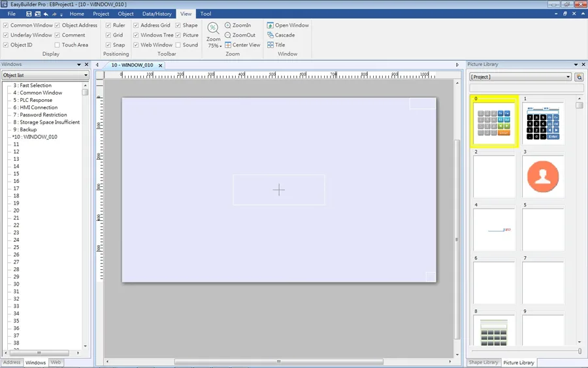588x368 pixels.
Task: Toggle Common Window checkbox
Action: [x=6, y=25]
